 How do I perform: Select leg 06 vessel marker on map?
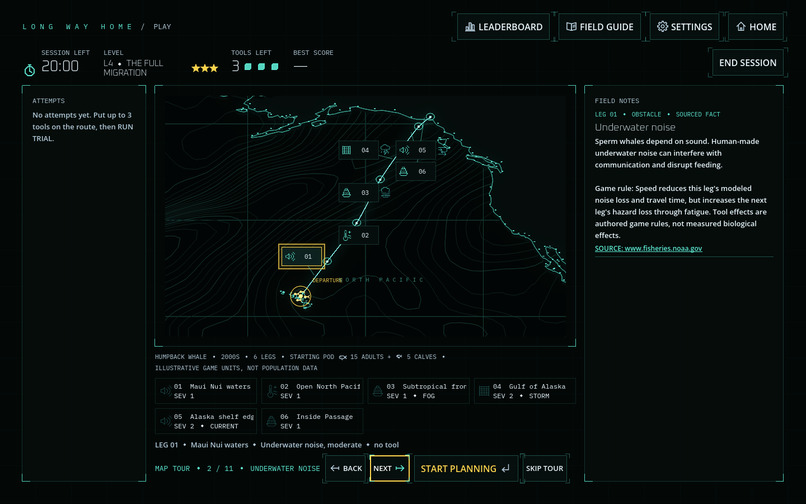[x=415, y=171]
